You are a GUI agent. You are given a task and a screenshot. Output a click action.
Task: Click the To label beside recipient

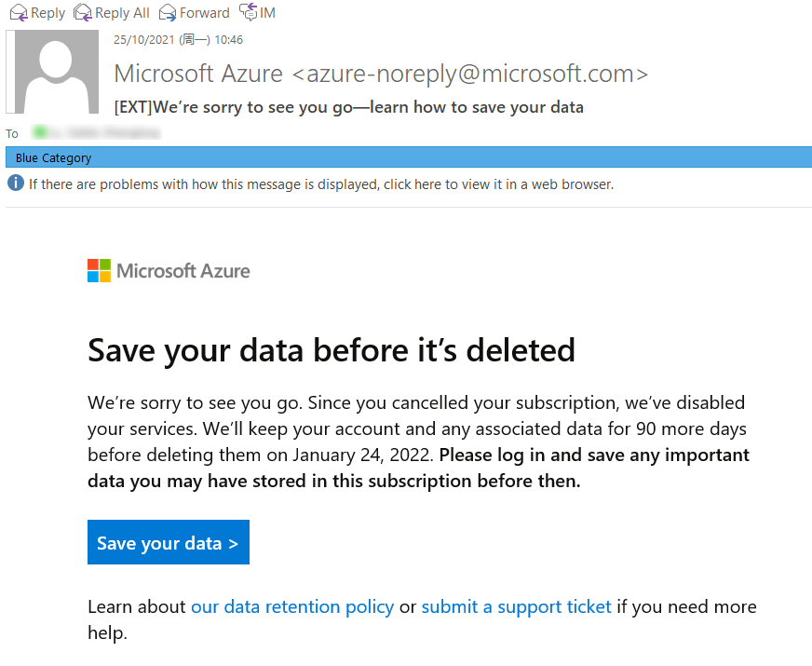coord(12,134)
